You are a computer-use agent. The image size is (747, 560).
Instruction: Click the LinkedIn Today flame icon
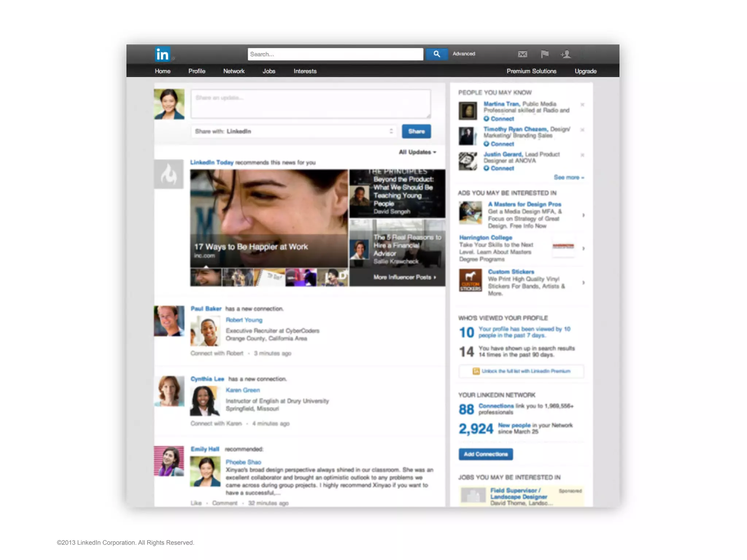[169, 174]
